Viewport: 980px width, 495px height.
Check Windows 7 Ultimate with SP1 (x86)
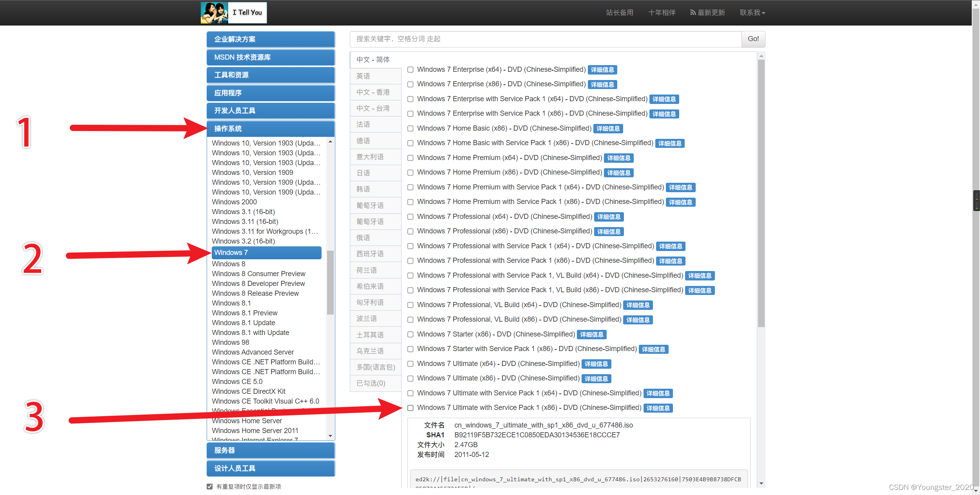pyautogui.click(x=410, y=408)
